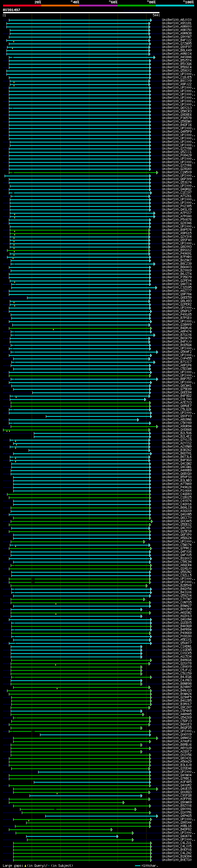
Task: Select hit label UniRef100_A9RHY0
Action: tap(177, 26)
